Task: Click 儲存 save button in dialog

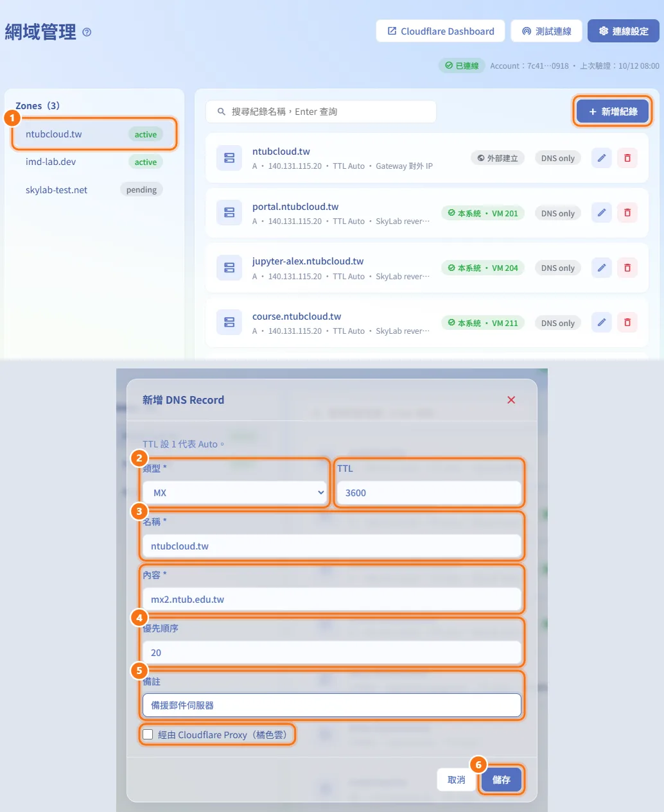Action: click(x=502, y=780)
